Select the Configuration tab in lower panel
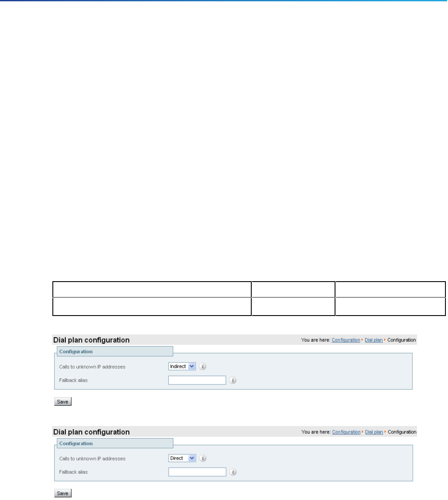This screenshot has width=448, height=500. [115, 443]
